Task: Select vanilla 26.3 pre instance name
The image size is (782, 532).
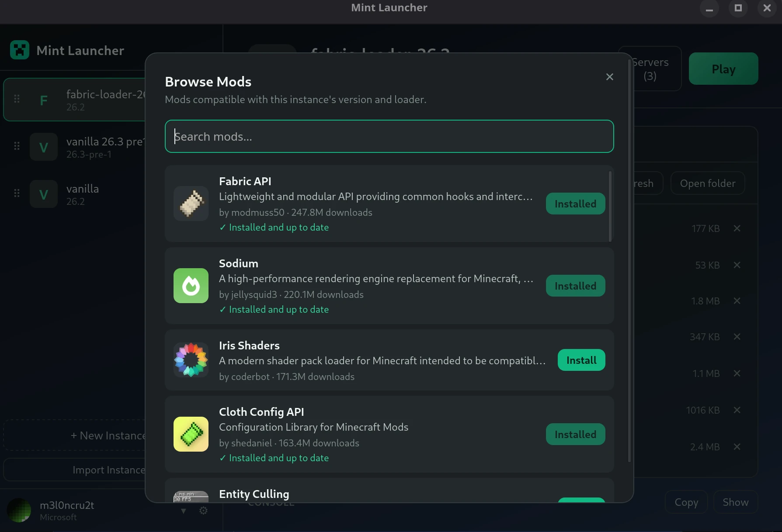Action: pyautogui.click(x=105, y=142)
